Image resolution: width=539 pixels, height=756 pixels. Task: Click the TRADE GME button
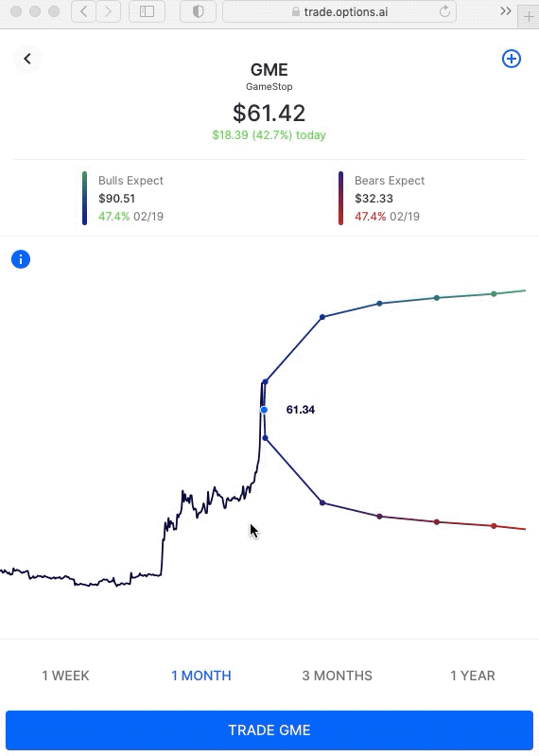coord(269,730)
